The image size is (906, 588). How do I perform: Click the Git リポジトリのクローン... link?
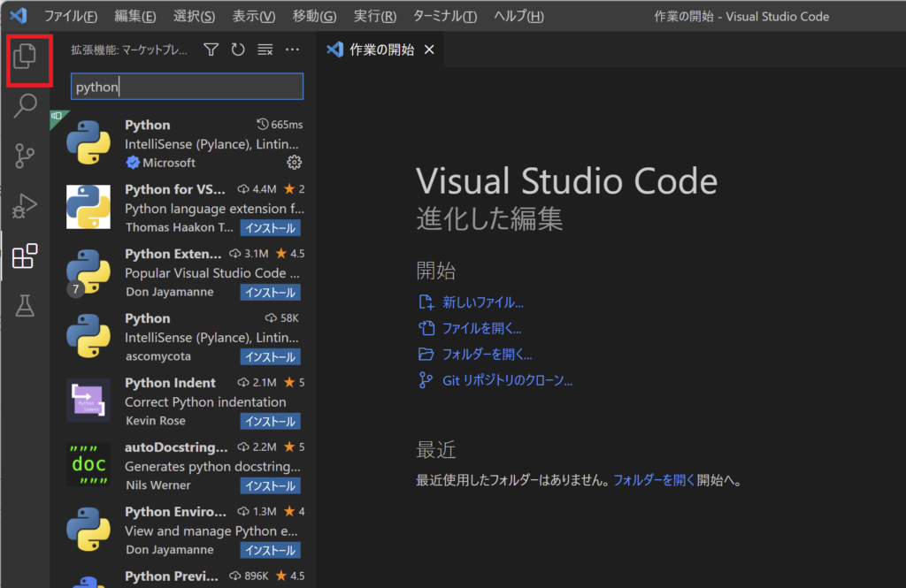(x=507, y=380)
